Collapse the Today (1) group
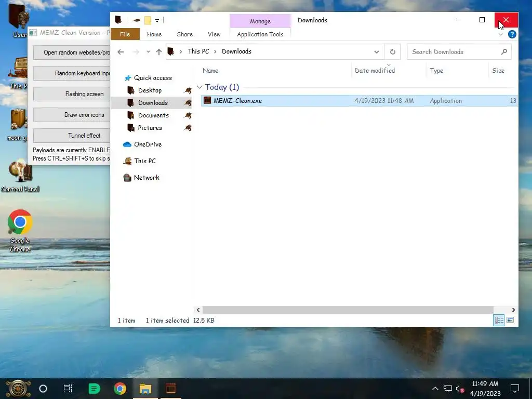Image resolution: width=532 pixels, height=399 pixels. [199, 87]
